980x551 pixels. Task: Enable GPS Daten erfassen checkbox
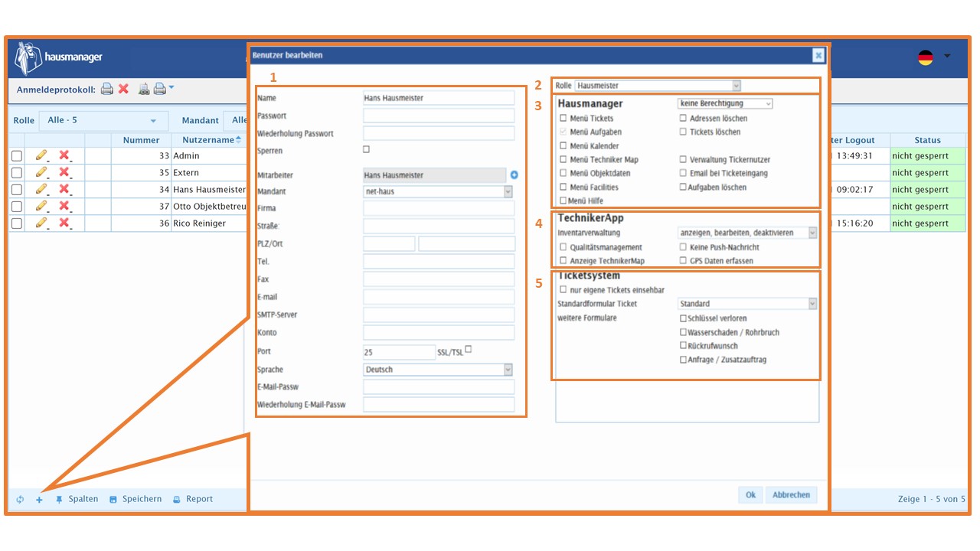pos(684,261)
